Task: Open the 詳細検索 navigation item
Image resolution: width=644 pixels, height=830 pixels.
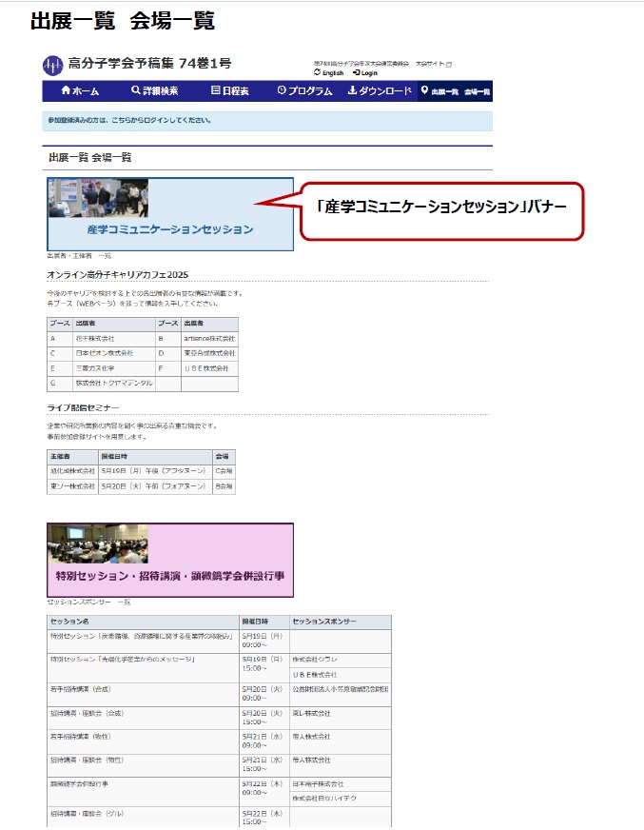Action: [154, 91]
